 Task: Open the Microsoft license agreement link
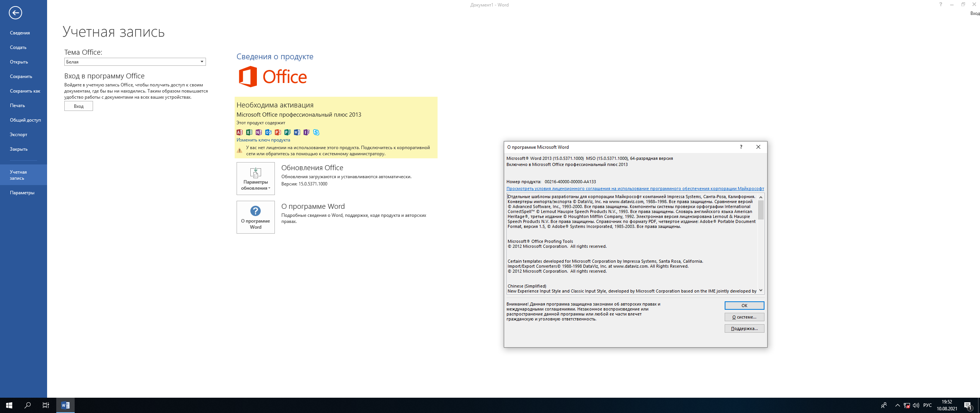[635, 189]
